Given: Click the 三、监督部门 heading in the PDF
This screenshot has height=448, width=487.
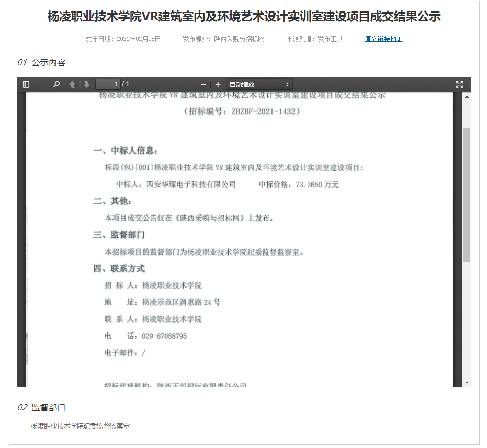Looking at the screenshot, I should [119, 235].
